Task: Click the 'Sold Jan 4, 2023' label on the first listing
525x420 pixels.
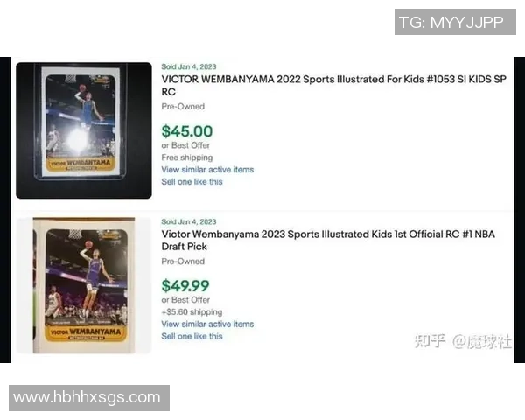Action: 189,66
